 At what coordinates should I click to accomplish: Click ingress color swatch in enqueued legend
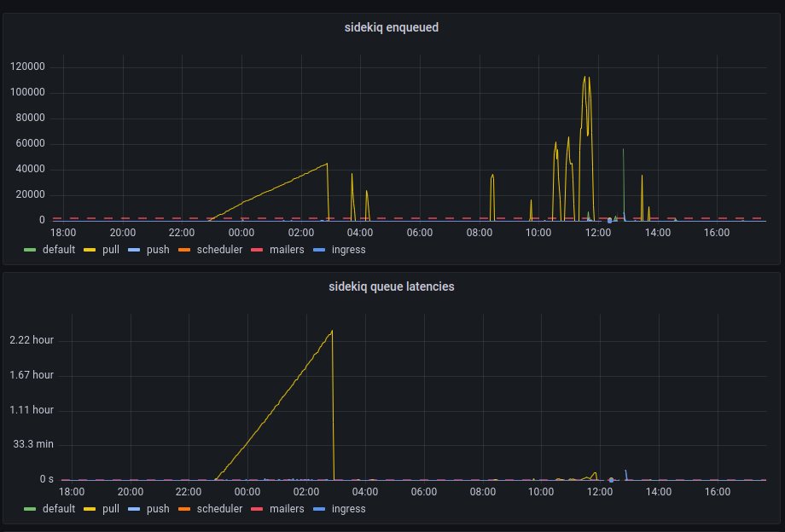point(319,250)
